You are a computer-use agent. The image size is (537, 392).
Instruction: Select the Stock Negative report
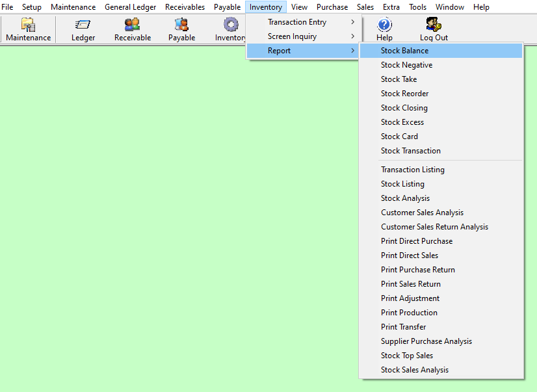(441, 65)
